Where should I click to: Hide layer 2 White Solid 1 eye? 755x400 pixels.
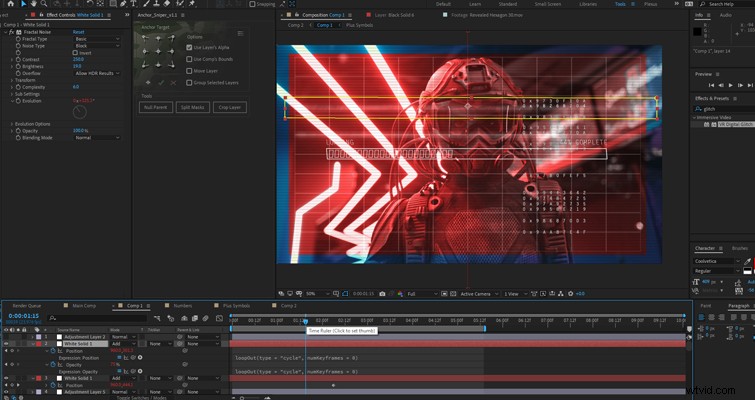6,344
